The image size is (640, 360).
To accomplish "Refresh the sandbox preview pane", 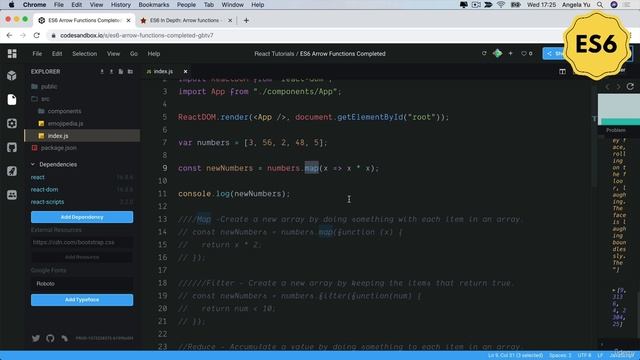I will click(630, 86).
